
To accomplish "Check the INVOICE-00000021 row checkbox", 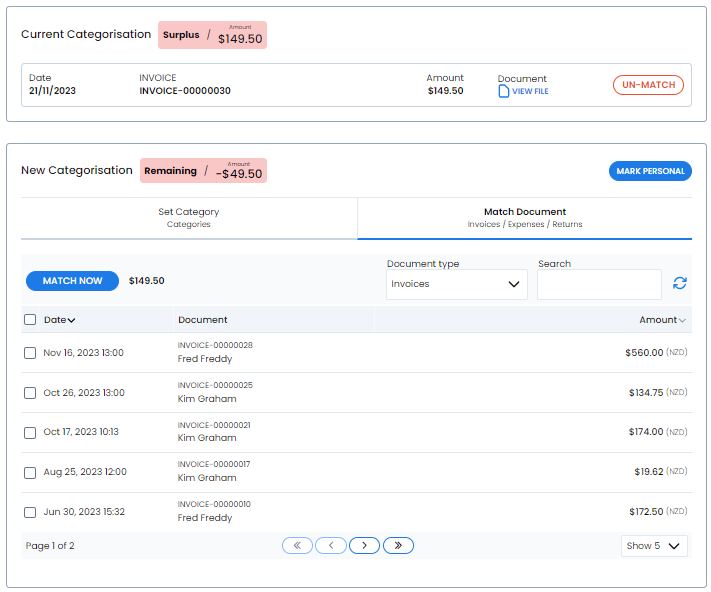I will pos(30,432).
